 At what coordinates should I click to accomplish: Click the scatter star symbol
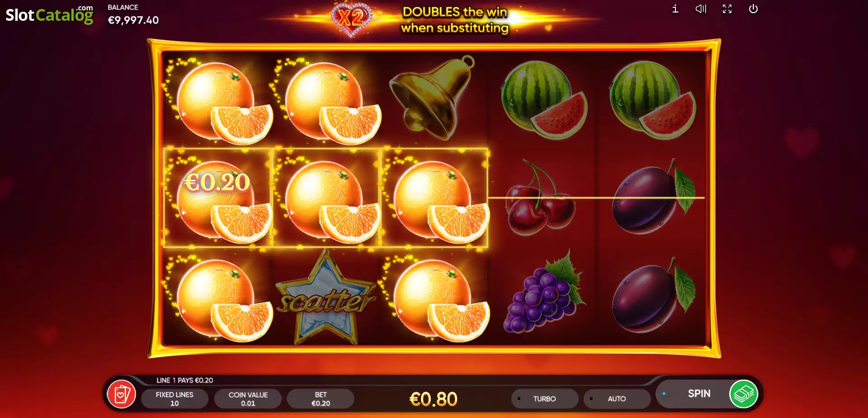(325, 297)
